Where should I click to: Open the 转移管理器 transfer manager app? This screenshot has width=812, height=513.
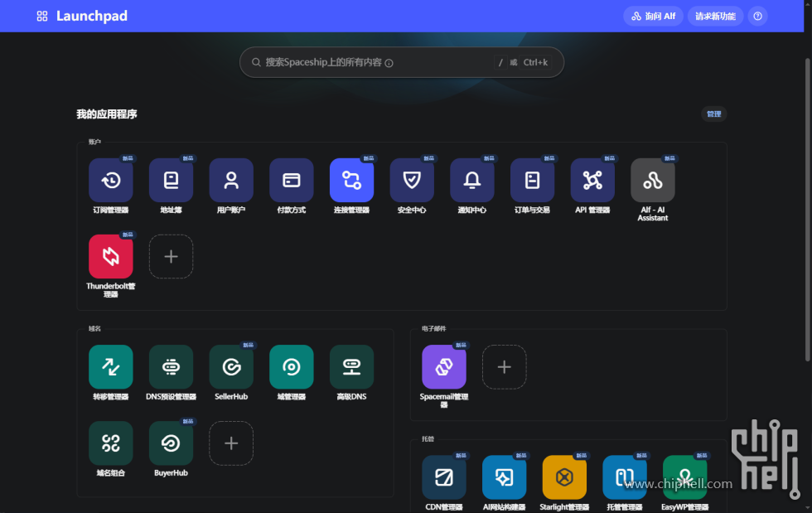(111, 367)
